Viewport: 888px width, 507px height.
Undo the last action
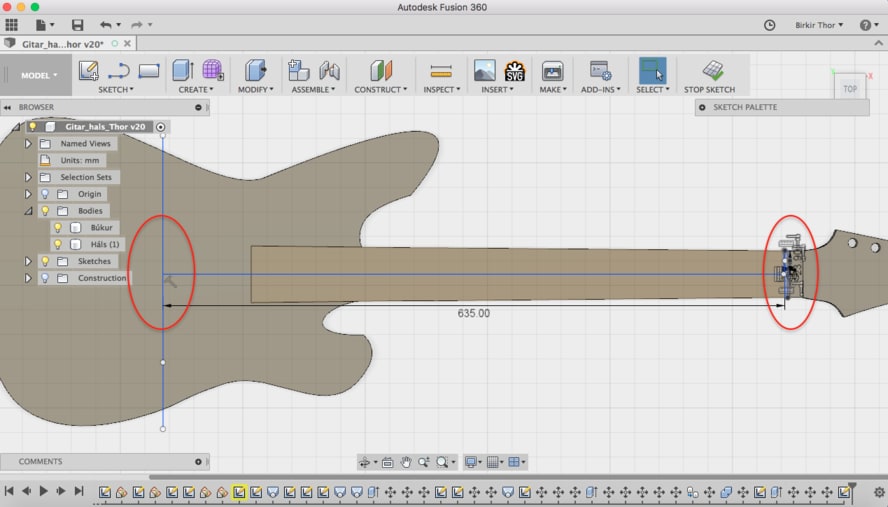click(x=105, y=24)
